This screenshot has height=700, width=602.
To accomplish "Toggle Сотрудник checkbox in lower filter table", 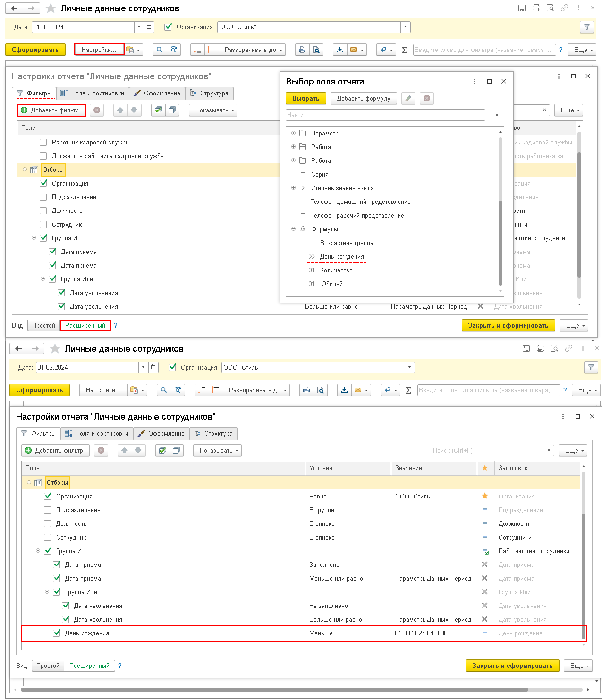I will pyautogui.click(x=48, y=537).
